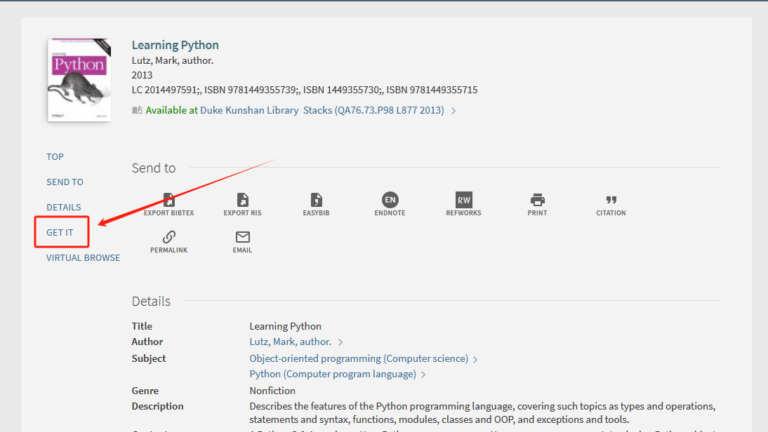The height and width of the screenshot is (432, 768).
Task: Export citation to EndNote
Action: [390, 200]
